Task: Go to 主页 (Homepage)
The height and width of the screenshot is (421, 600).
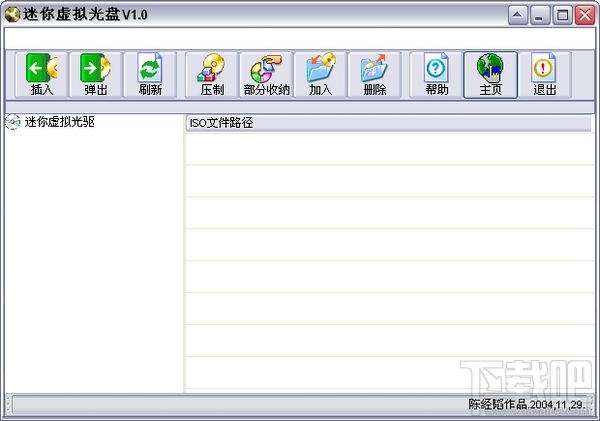Action: 491,75
